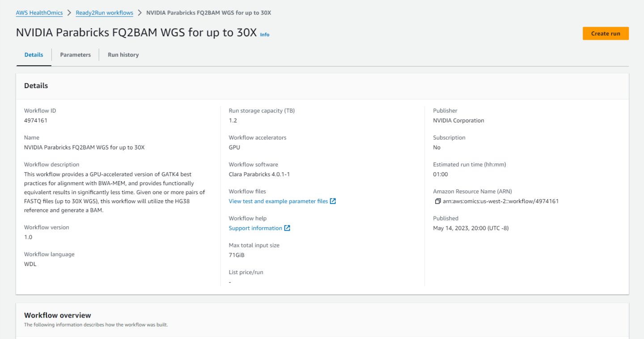644x339 pixels.
Task: Click external link icon beside parameter files
Action: (x=333, y=201)
